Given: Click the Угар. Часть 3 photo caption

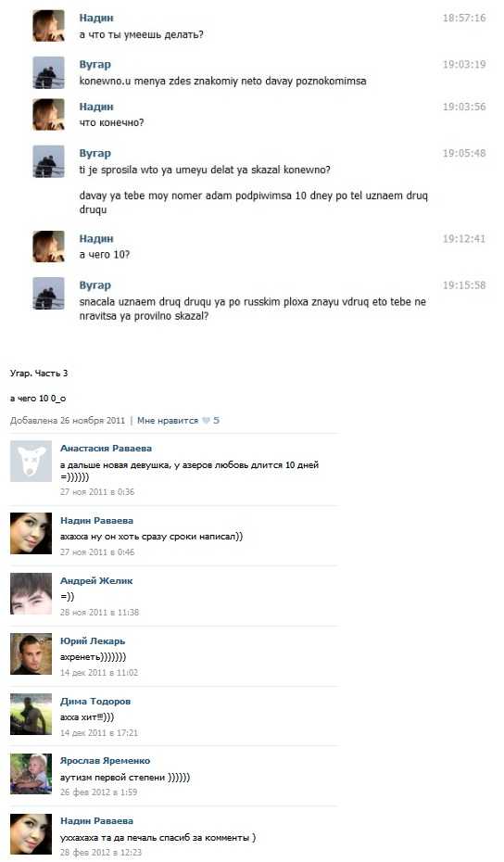Looking at the screenshot, I should [x=39, y=374].
